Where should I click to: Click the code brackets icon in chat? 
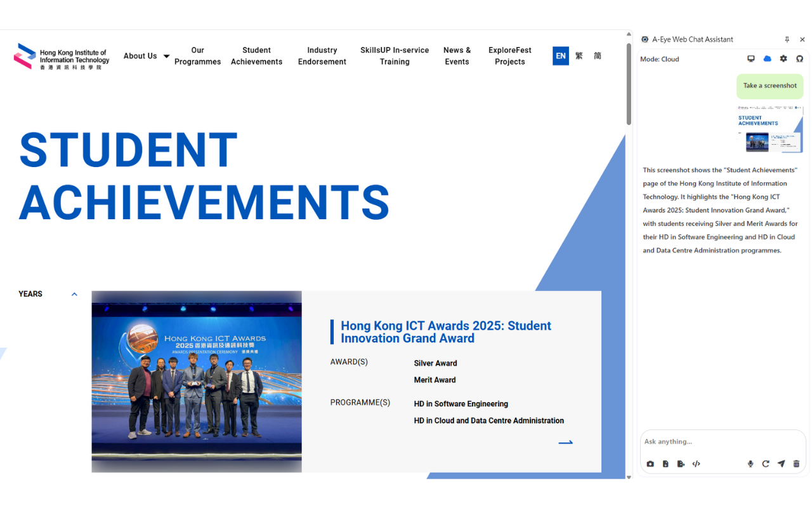(x=696, y=464)
